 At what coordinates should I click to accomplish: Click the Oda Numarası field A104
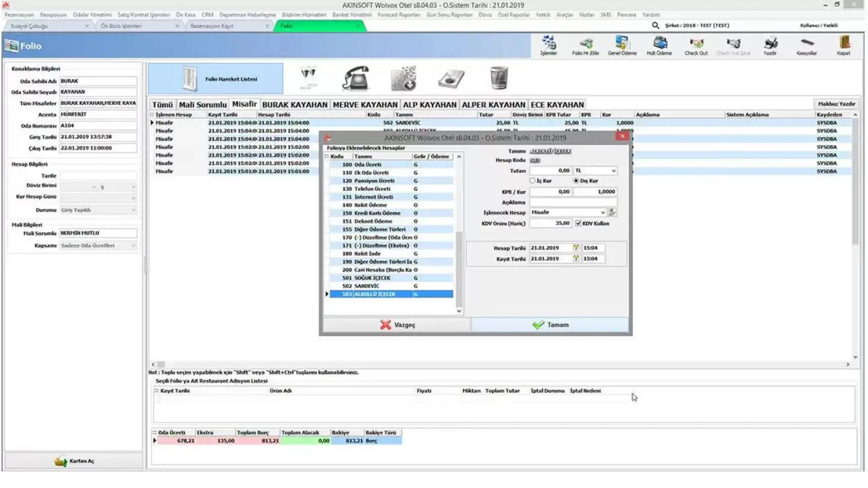(98, 126)
